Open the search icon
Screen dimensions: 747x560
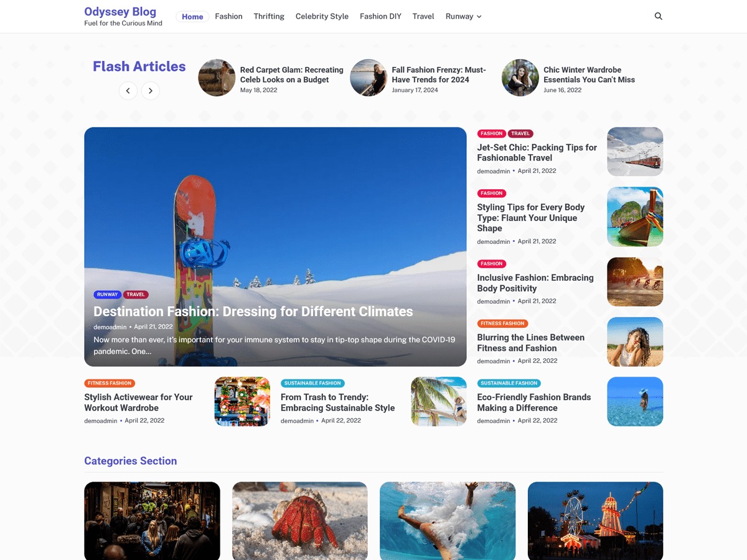point(658,16)
